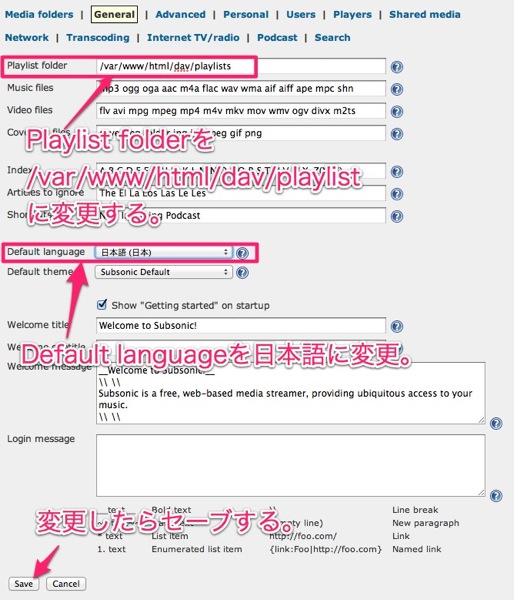Open the Default theme dropdown
This screenshot has width=514, height=600.
tap(163, 272)
